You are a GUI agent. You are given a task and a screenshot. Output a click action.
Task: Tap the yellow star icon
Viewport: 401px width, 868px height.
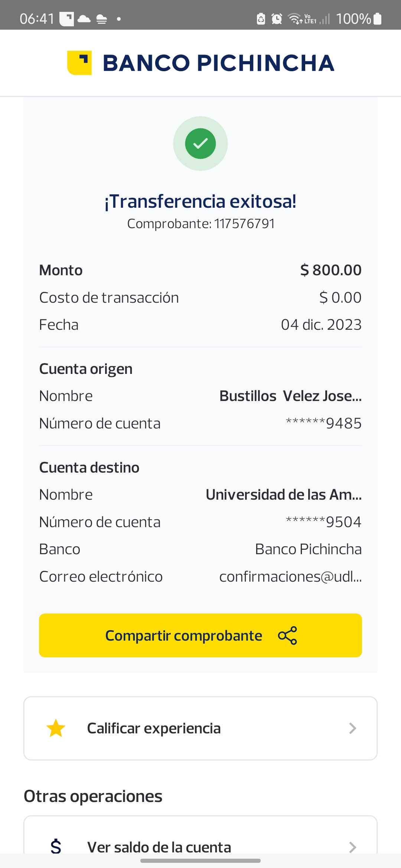[x=56, y=728]
